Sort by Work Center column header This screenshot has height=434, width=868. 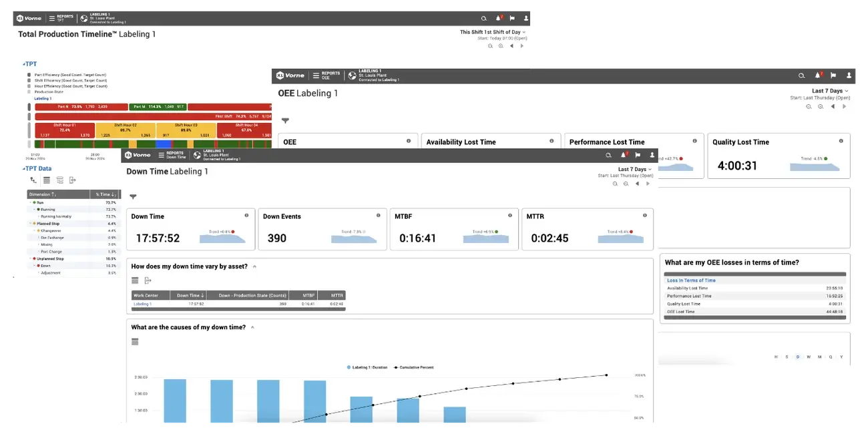[x=150, y=295]
